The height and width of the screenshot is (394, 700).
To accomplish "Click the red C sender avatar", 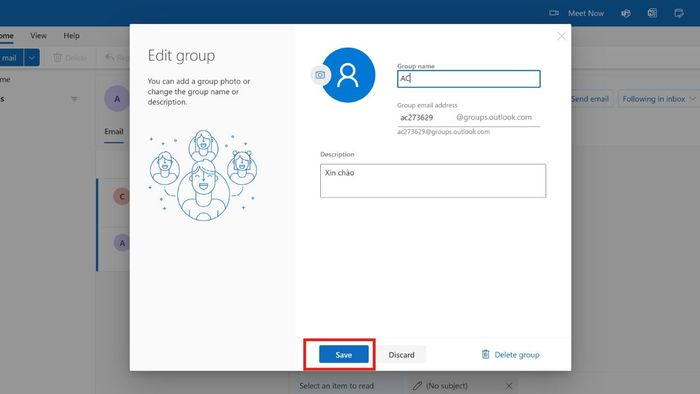I will coord(121,196).
